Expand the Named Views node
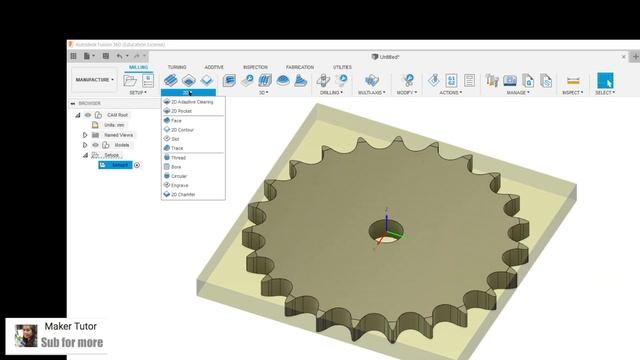 pos(85,135)
